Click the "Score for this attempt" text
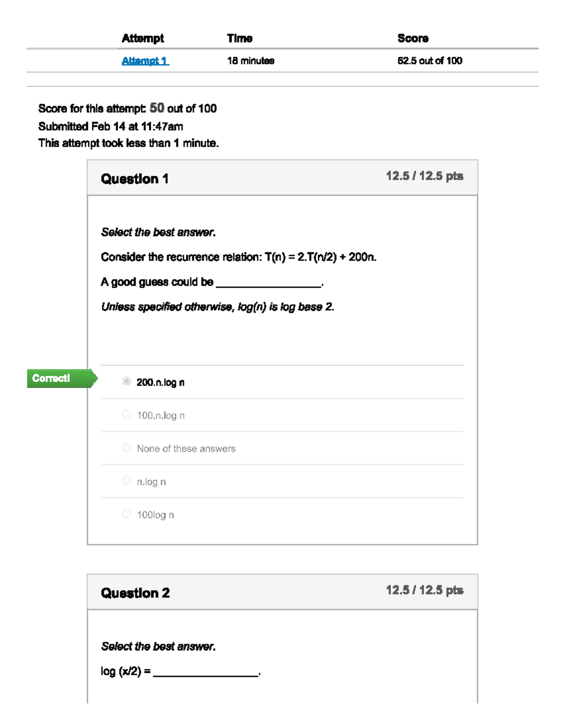The image size is (563, 728). pos(94,108)
